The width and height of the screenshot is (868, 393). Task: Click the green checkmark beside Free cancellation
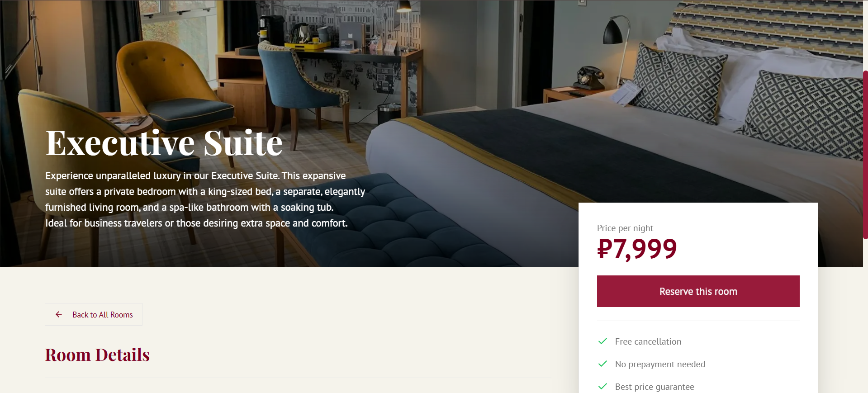pyautogui.click(x=602, y=341)
